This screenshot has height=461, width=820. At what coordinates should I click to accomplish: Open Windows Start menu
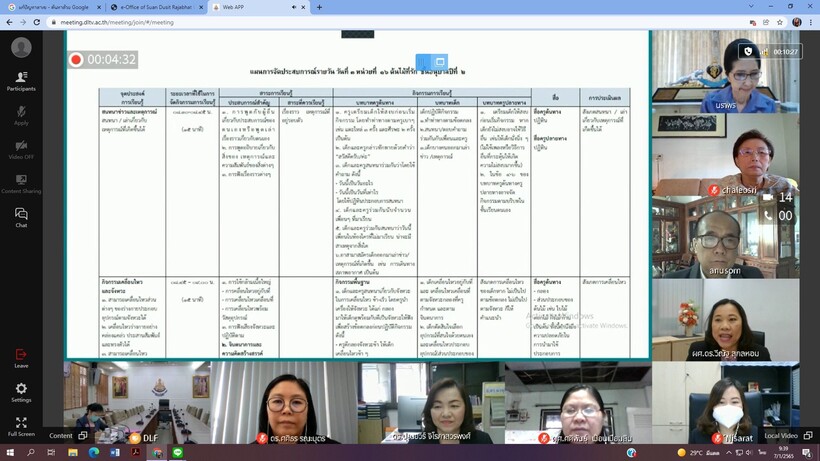pos(9,453)
